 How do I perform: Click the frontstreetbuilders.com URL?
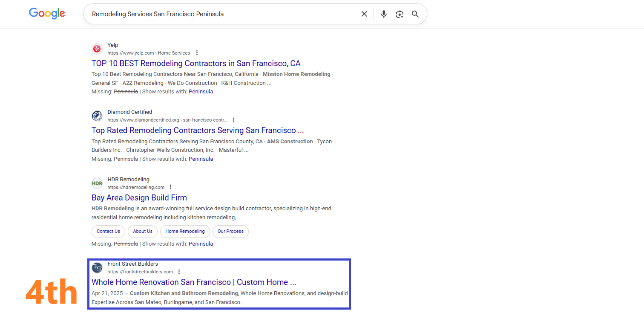140,272
